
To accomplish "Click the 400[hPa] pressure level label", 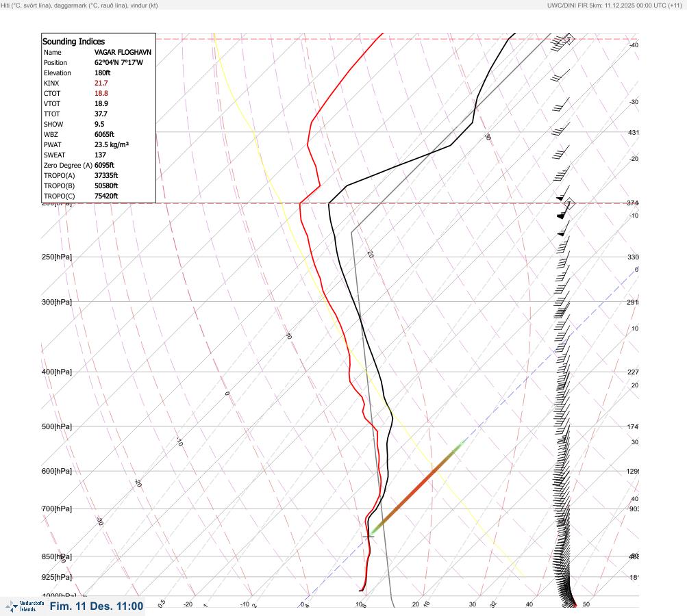I will (x=57, y=372).
